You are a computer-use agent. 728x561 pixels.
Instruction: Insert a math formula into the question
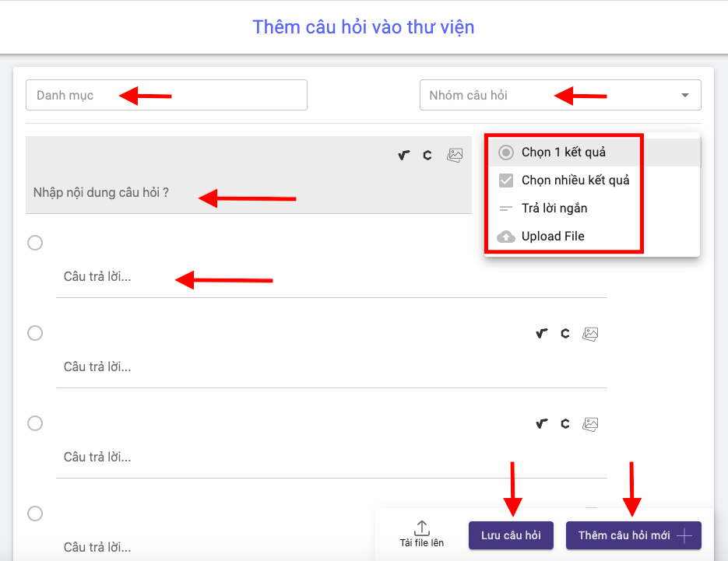pos(403,155)
